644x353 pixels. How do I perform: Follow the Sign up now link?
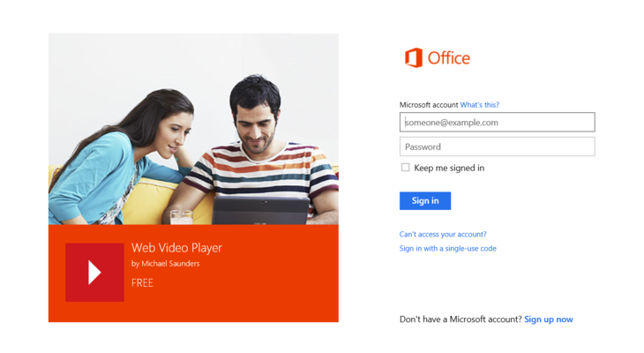click(x=549, y=319)
